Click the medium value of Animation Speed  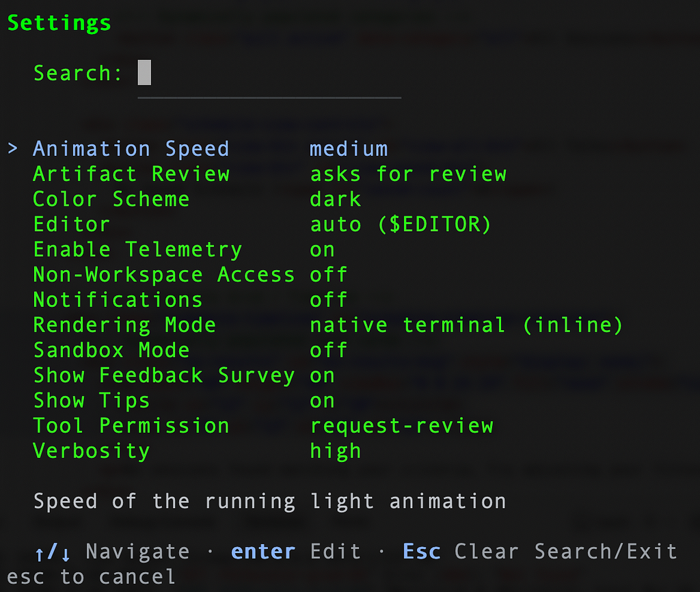pyautogui.click(x=349, y=148)
